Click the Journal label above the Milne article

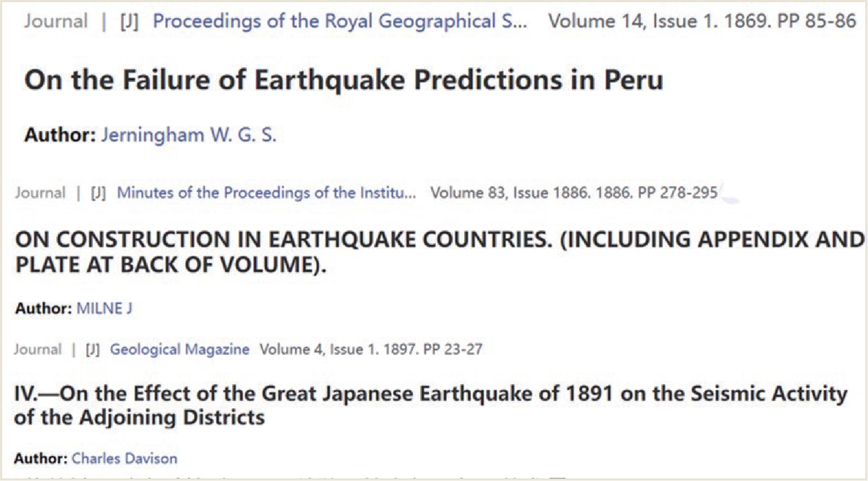(40, 193)
